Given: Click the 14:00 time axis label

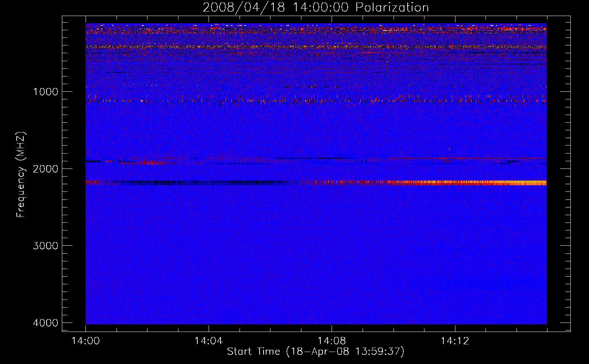Looking at the screenshot, I should [86, 341].
